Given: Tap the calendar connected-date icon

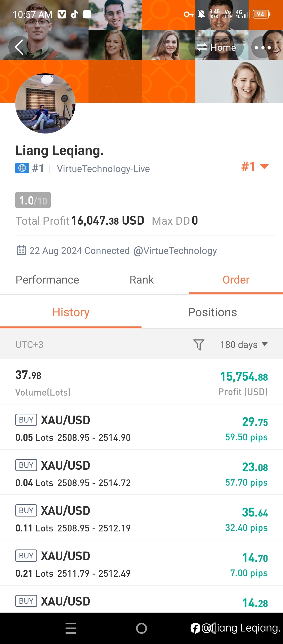Looking at the screenshot, I should (x=21, y=250).
